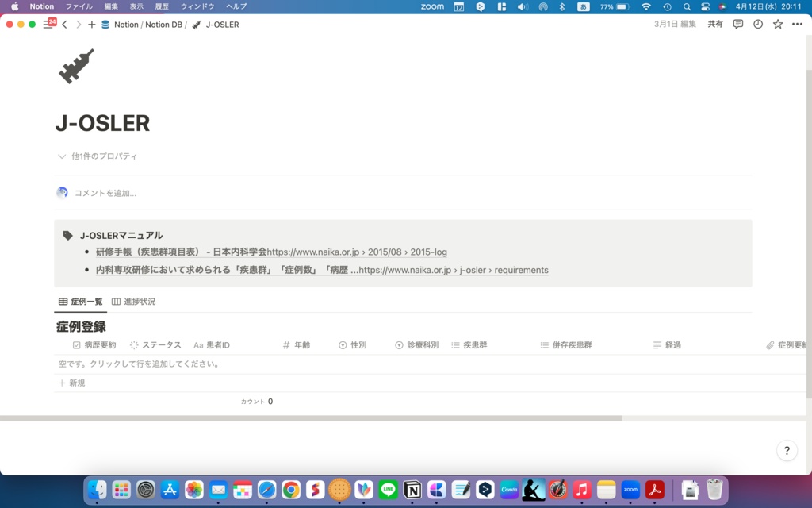Click the カウント 0 calculation cell
This screenshot has height=508, width=812.
pyautogui.click(x=257, y=401)
